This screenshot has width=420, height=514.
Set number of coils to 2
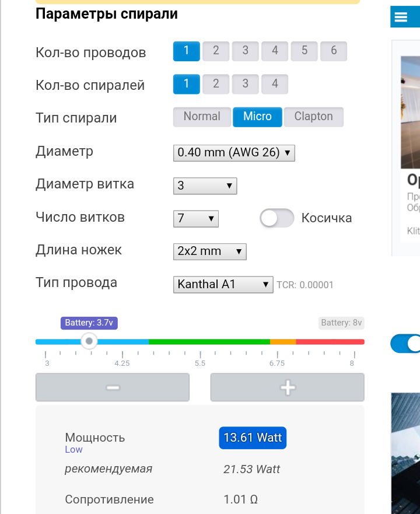coord(216,84)
